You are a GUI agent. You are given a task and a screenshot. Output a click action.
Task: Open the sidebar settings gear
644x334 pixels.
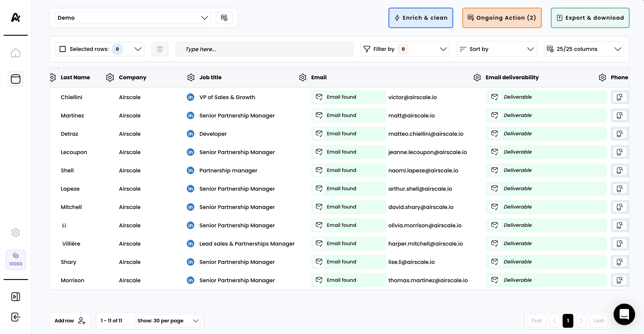[x=15, y=232]
